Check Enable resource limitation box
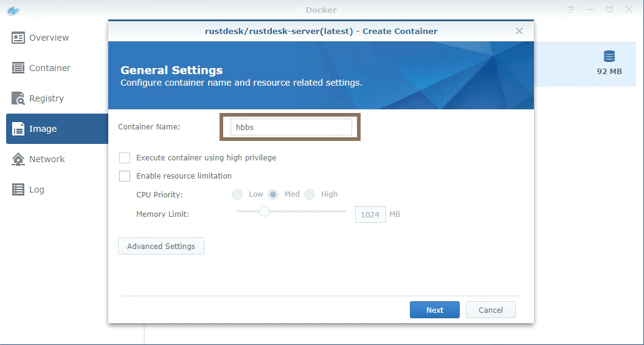 [125, 176]
